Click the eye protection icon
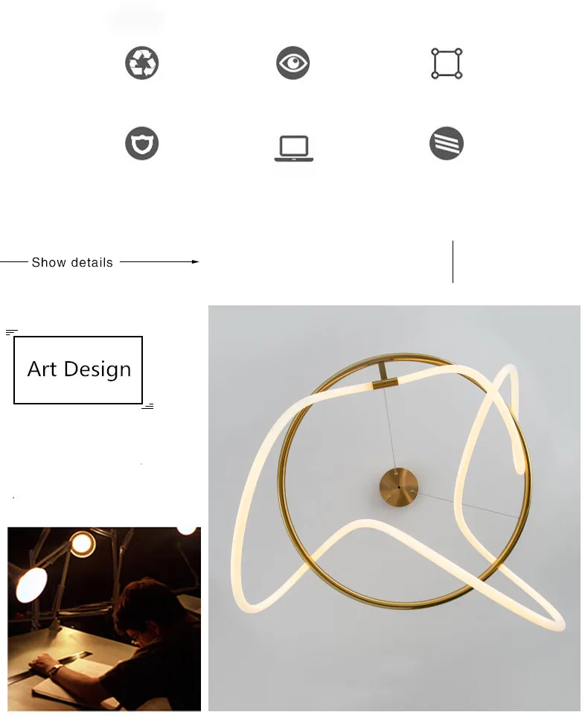This screenshot has width=588, height=715. (x=293, y=63)
